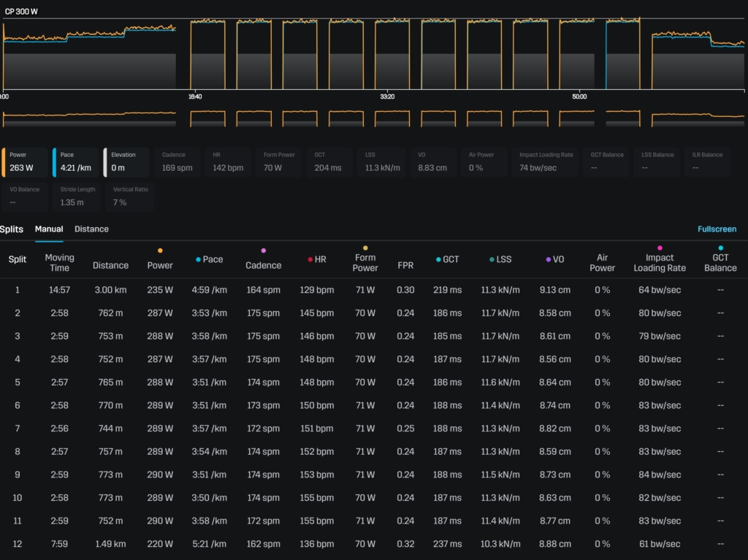Switch to the Distance splits tab
Viewport: 748px width, 560px height.
pos(91,229)
